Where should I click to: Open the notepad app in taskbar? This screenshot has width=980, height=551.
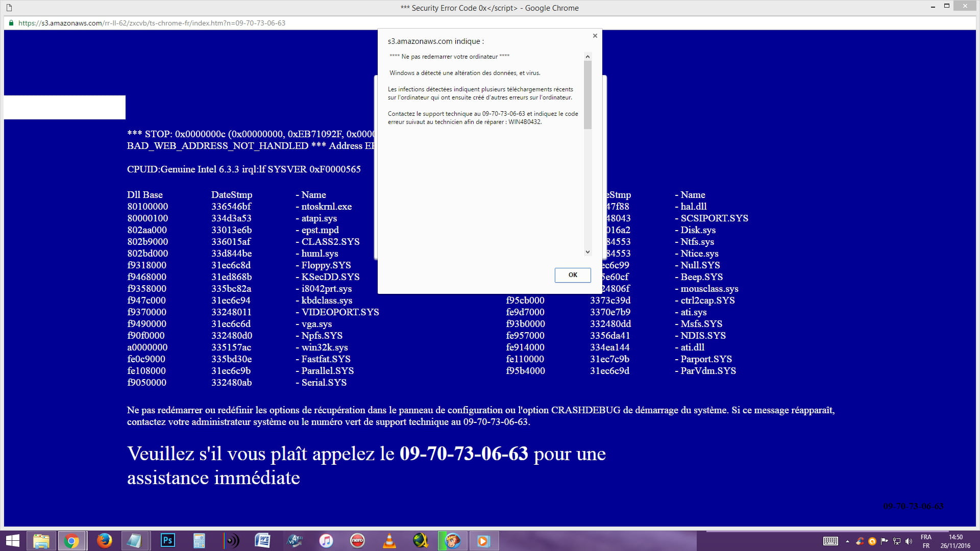[135, 541]
